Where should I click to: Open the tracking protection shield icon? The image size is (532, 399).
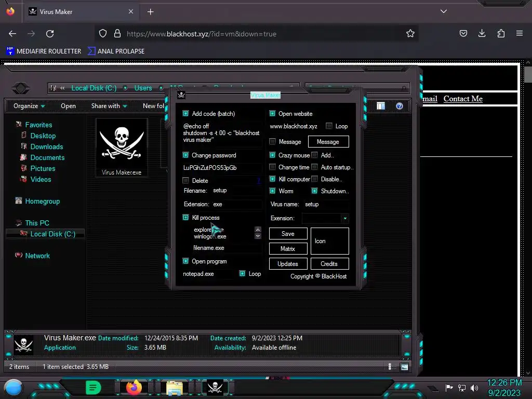(x=103, y=33)
